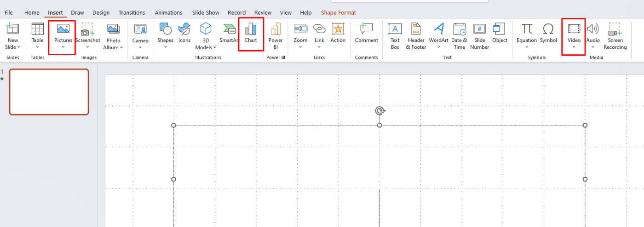Switch to the Design tab
644x227 pixels.
tap(101, 13)
